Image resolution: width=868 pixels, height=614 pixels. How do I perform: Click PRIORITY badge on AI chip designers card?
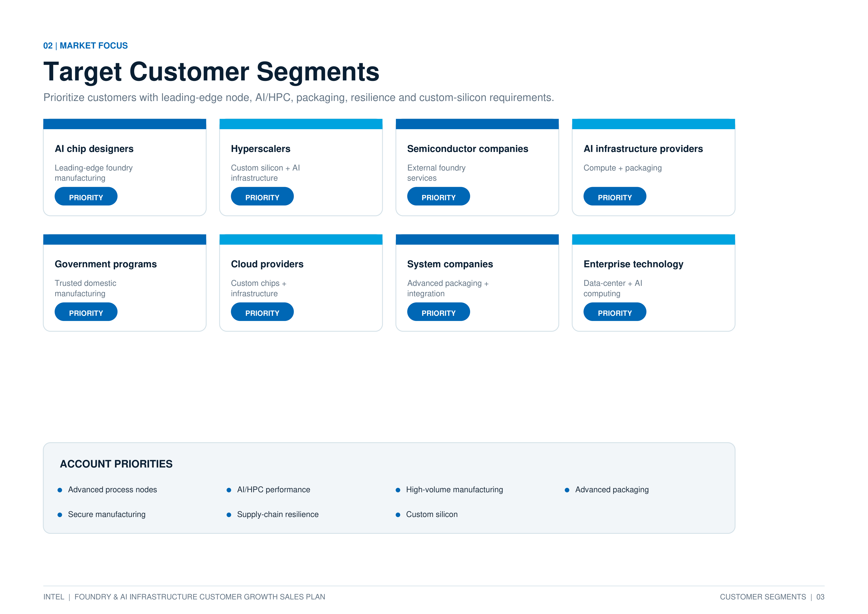pos(86,196)
